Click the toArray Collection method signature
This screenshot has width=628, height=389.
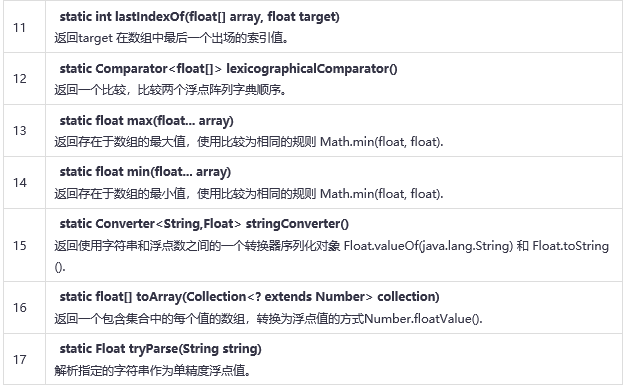pos(250,297)
